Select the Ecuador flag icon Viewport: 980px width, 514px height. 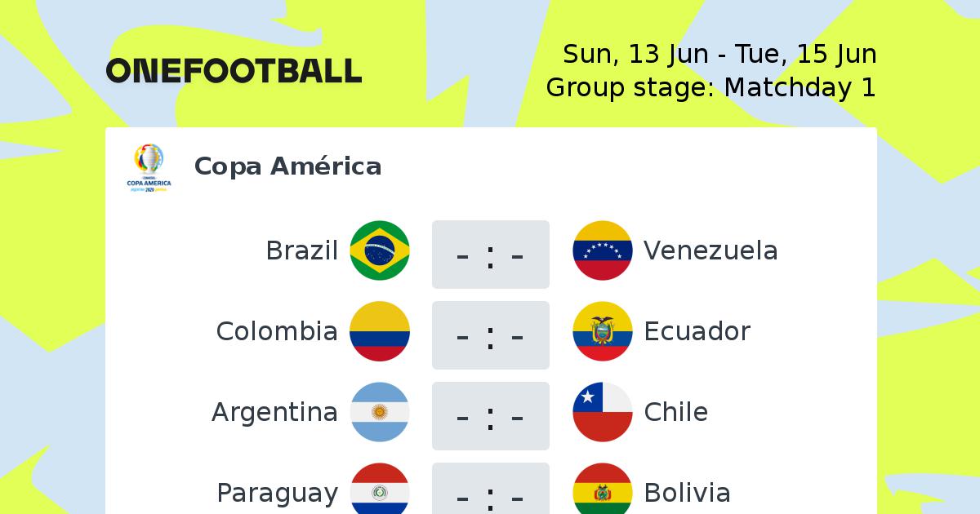tap(603, 331)
